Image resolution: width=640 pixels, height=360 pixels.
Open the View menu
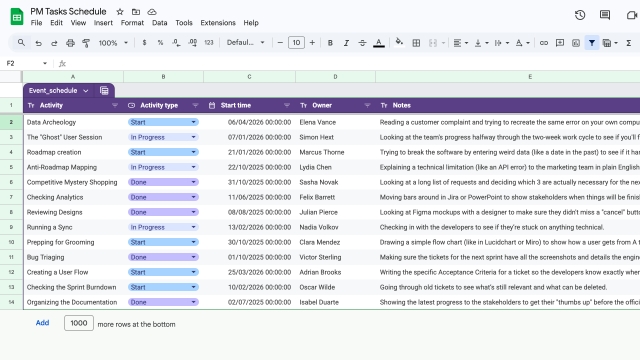point(78,23)
